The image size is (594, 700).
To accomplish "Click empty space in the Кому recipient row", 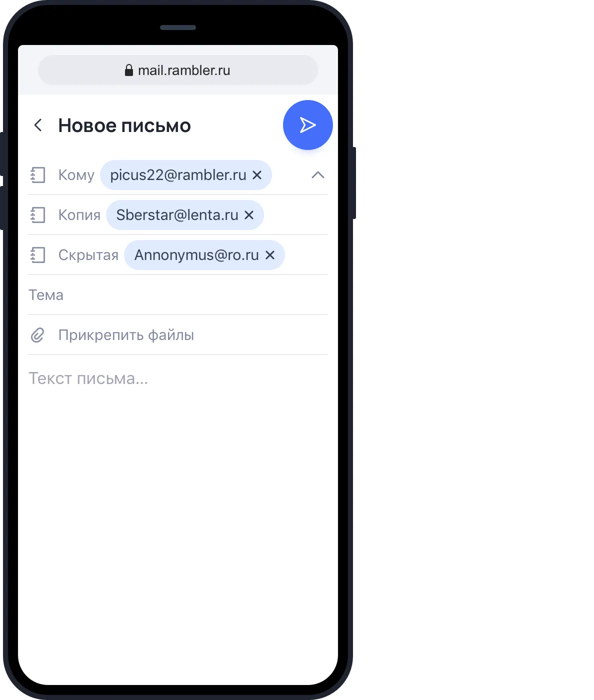I will coord(290,175).
